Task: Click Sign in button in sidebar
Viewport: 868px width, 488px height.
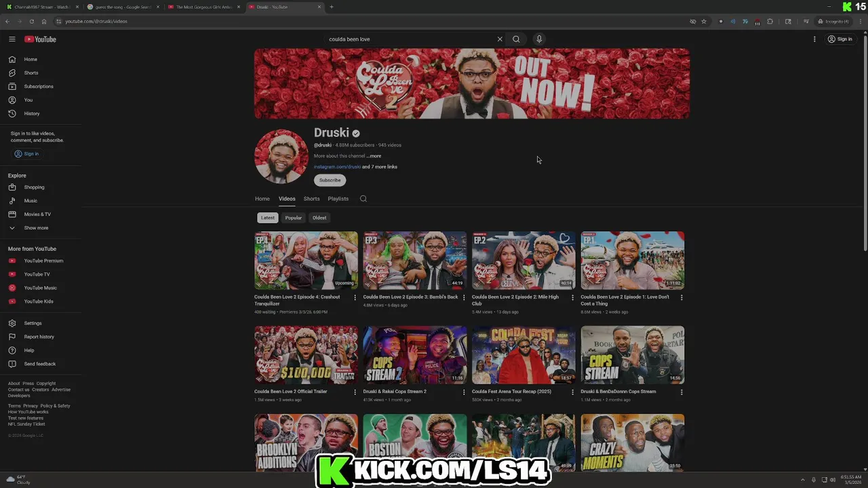Action: [x=27, y=154]
